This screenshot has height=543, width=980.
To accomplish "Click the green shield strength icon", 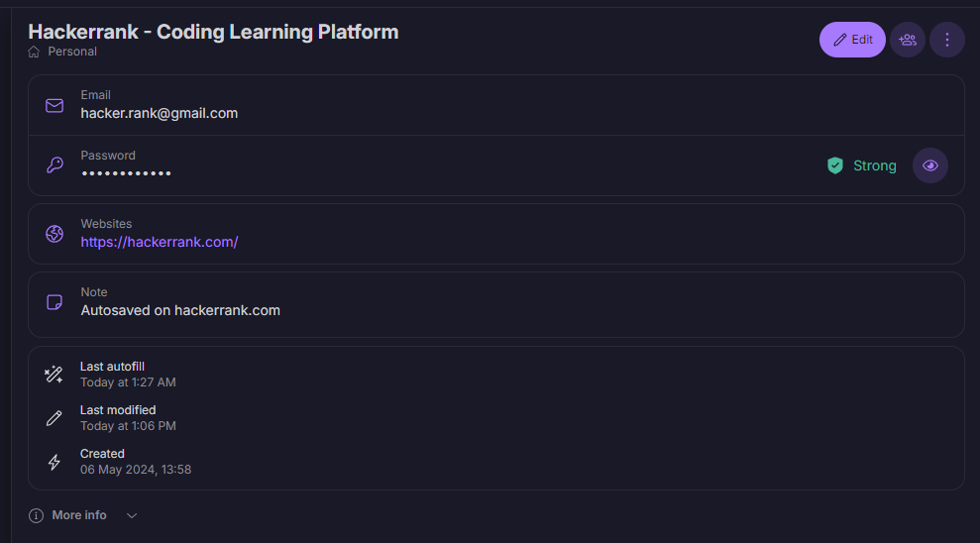I will click(835, 165).
